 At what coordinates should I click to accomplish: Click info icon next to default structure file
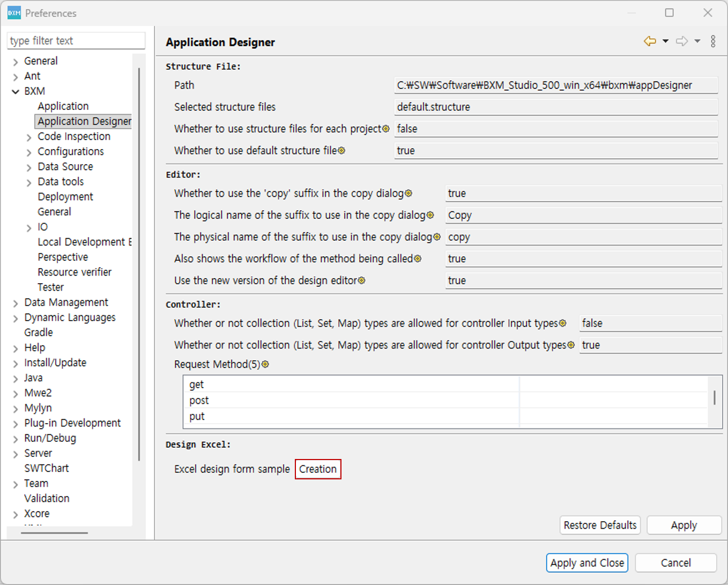pyautogui.click(x=341, y=151)
